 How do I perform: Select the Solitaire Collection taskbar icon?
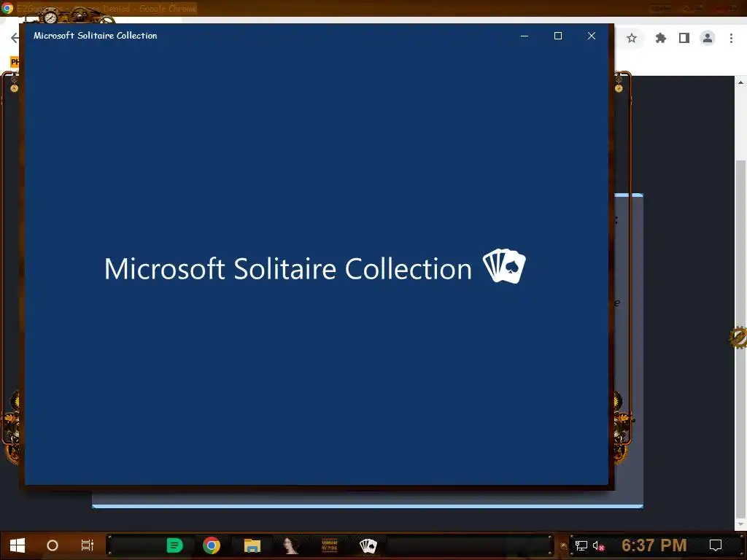tap(368, 545)
